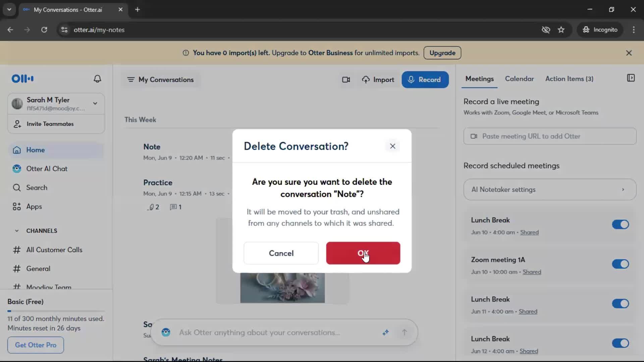
Task: Open the browser tab search dropdown
Action: pos(9,10)
